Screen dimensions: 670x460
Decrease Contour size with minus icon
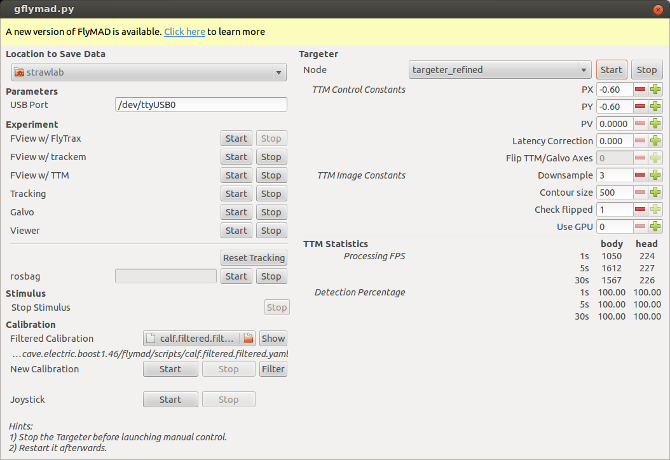pos(640,192)
